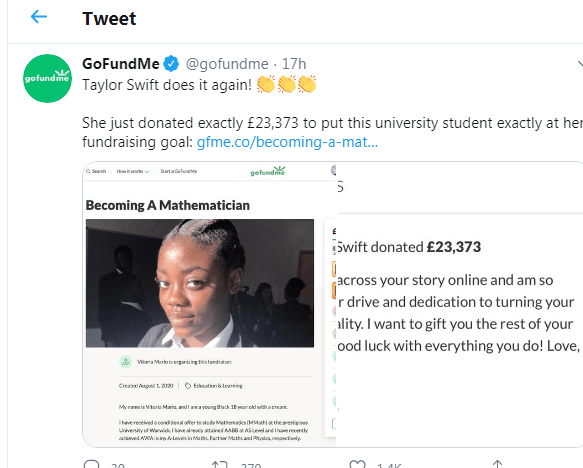Click the GoFundMe account name
The height and width of the screenshot is (468, 583).
tap(121, 64)
